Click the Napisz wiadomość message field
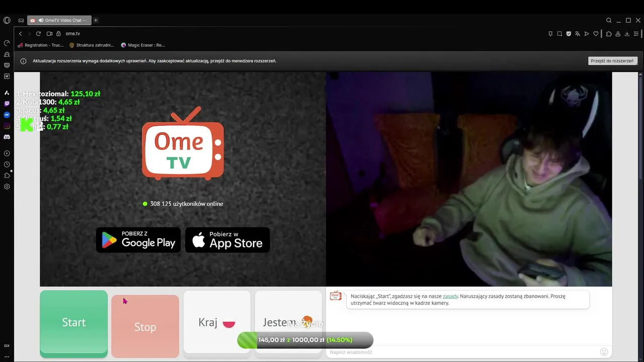This screenshot has width=644, height=362. [463, 352]
